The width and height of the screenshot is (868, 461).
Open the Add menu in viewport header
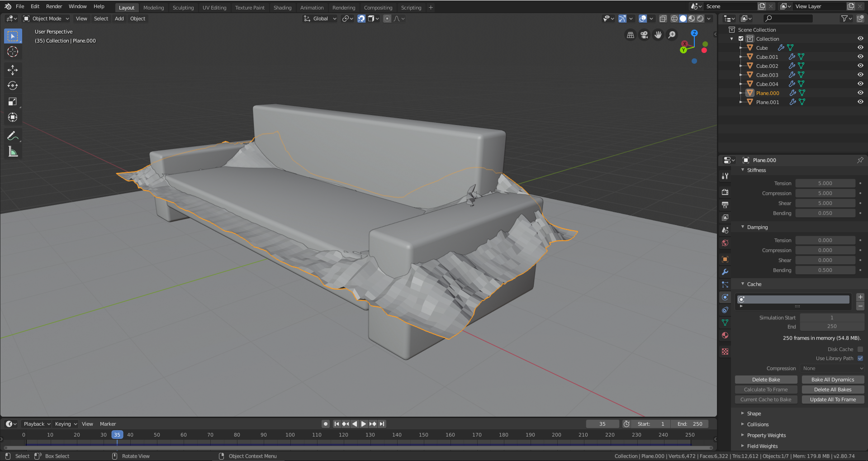119,19
